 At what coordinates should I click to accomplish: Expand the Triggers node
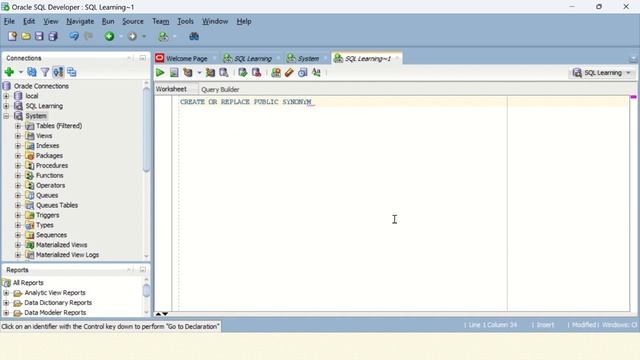(18, 215)
